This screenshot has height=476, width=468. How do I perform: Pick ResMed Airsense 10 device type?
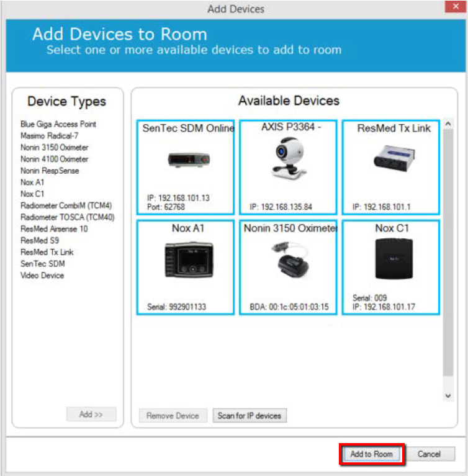pos(54,229)
